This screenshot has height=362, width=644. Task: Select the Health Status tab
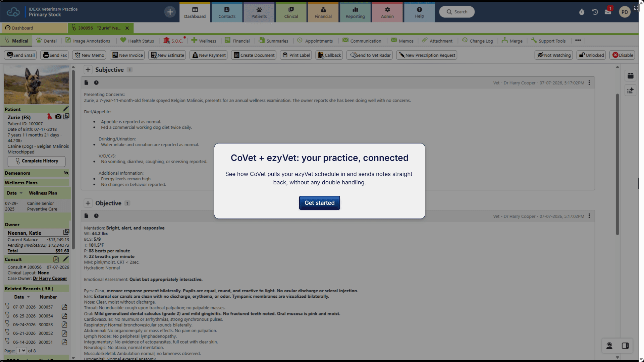click(137, 41)
